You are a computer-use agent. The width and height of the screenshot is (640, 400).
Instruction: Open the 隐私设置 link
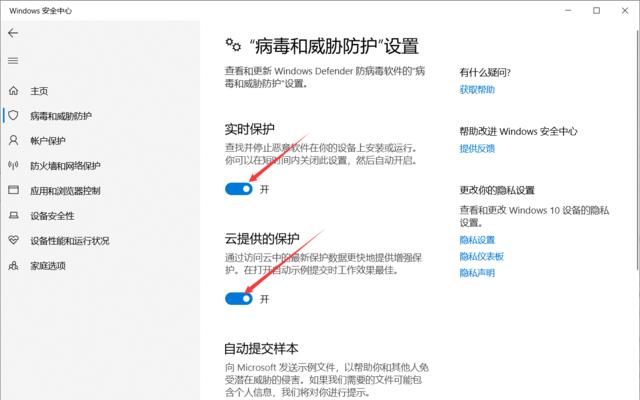tap(477, 240)
